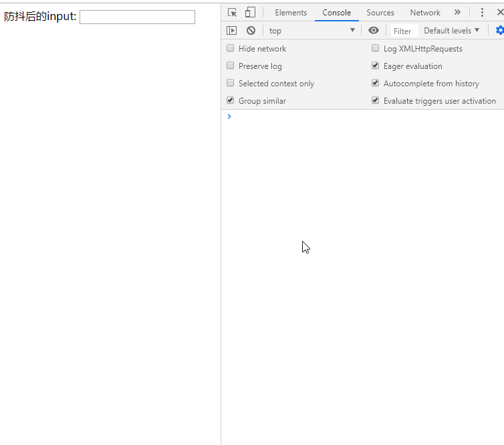This screenshot has height=445, width=504.
Task: Focus the 防抖后的input text box
Action: point(137,17)
